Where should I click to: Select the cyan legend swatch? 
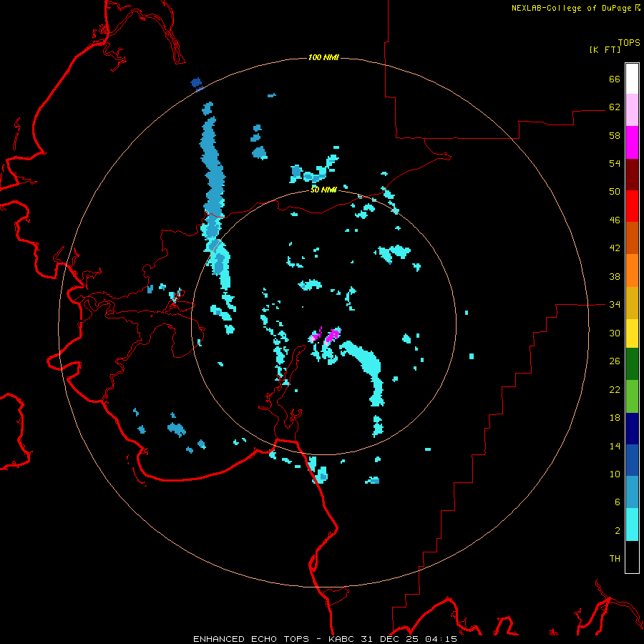(632, 525)
